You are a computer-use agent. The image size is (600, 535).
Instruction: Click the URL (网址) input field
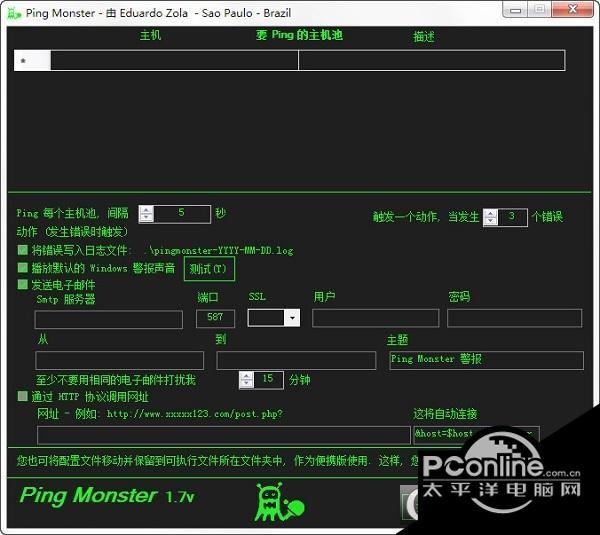[x=224, y=435]
